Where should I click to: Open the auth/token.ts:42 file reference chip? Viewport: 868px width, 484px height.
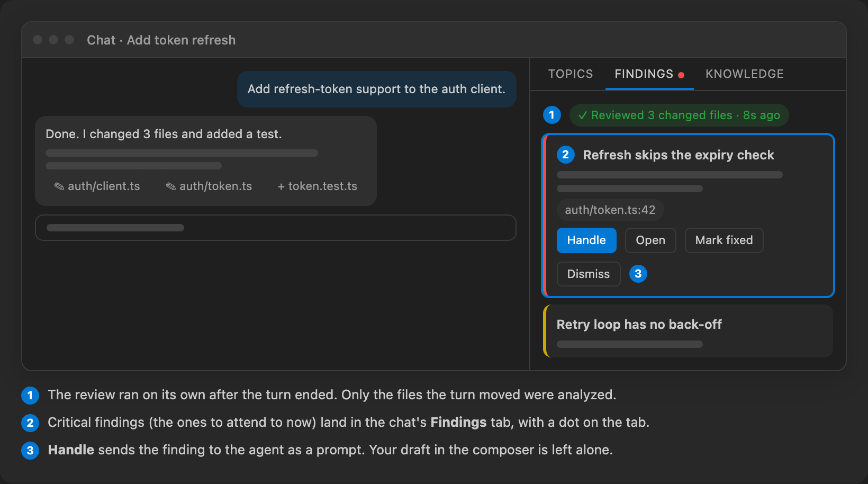(610, 210)
